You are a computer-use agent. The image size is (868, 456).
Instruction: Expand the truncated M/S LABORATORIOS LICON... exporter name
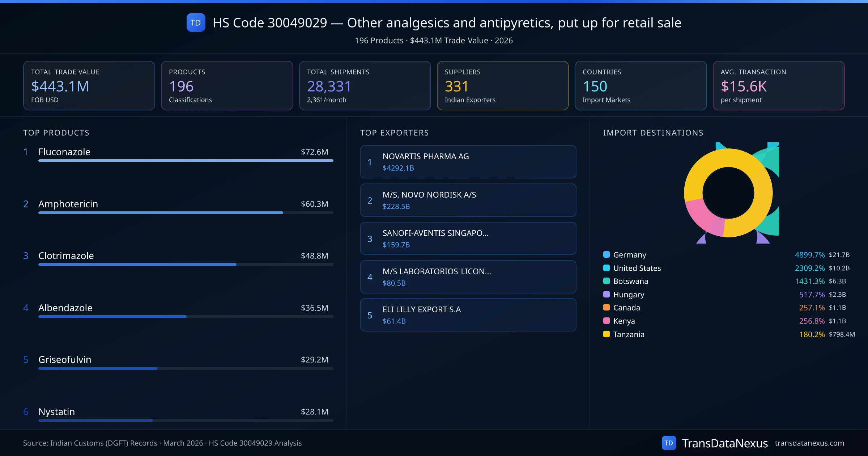[437, 272]
